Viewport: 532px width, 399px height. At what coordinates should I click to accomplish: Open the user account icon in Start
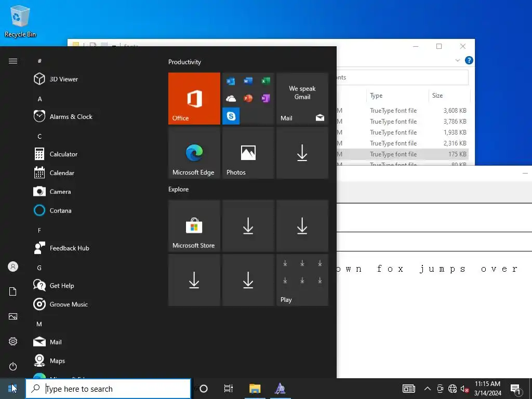(13, 267)
